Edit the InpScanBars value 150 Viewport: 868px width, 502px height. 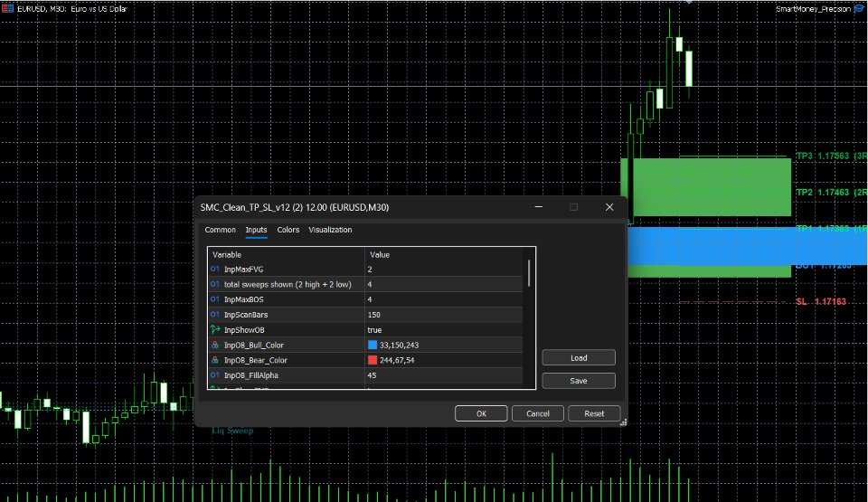click(443, 315)
